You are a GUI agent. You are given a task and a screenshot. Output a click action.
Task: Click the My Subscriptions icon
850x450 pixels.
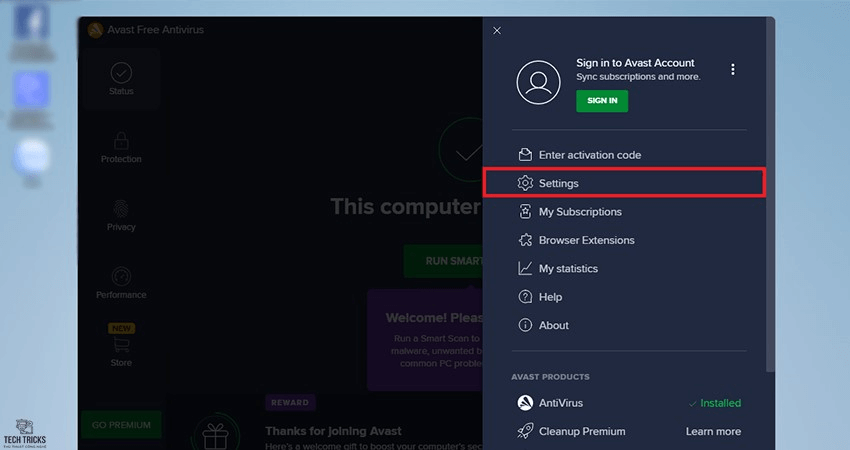click(525, 212)
